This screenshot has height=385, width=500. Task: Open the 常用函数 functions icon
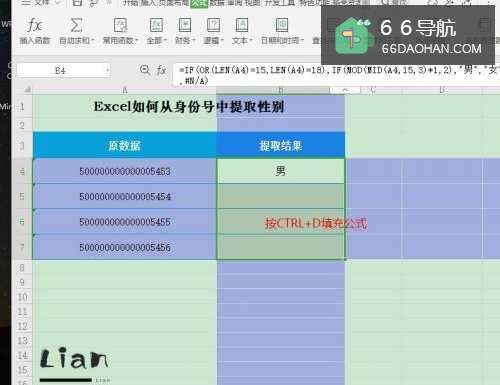pos(120,26)
